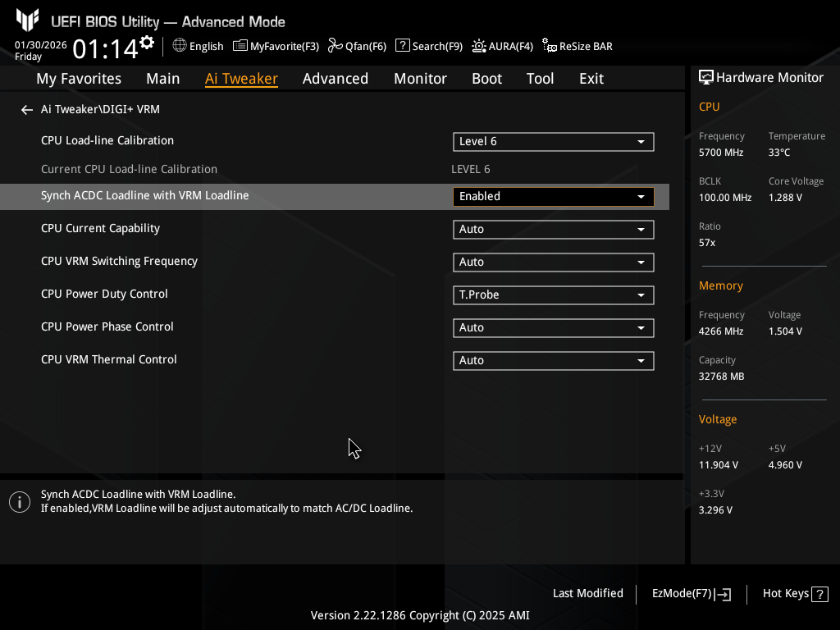Screen dimensions: 840x630
Task: Click CPU frequency 5700 MHz value
Action: [x=720, y=153]
